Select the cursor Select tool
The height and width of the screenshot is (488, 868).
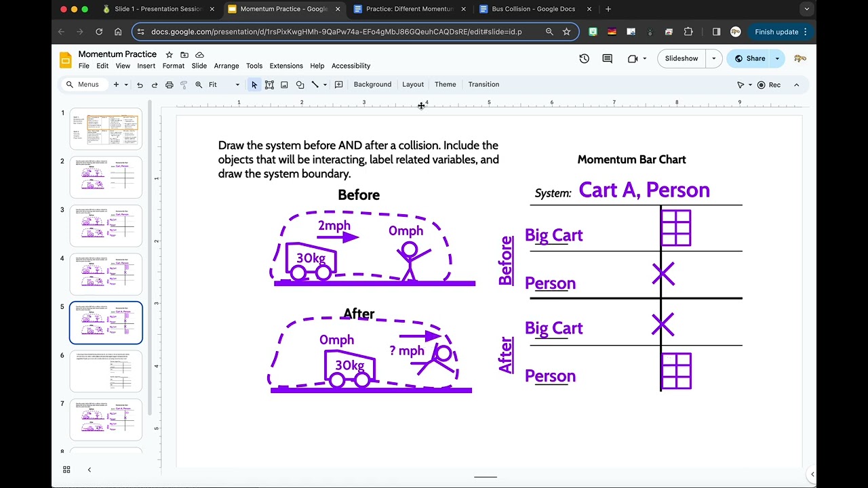point(254,85)
